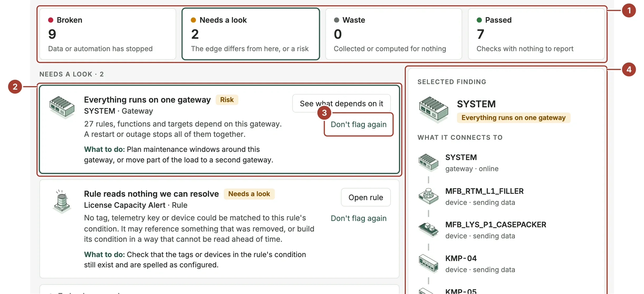This screenshot has height=294, width=644.
Task: Click the green Passed status dot
Action: (479, 20)
